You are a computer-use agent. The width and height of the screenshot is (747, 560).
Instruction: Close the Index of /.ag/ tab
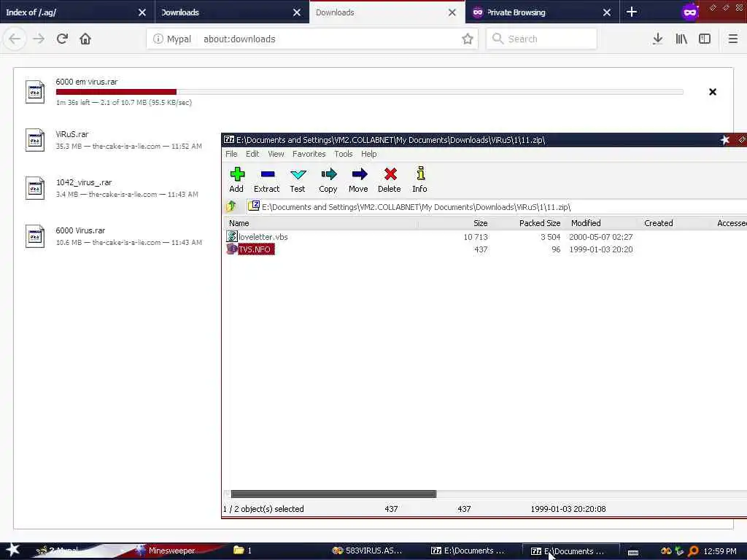click(142, 12)
